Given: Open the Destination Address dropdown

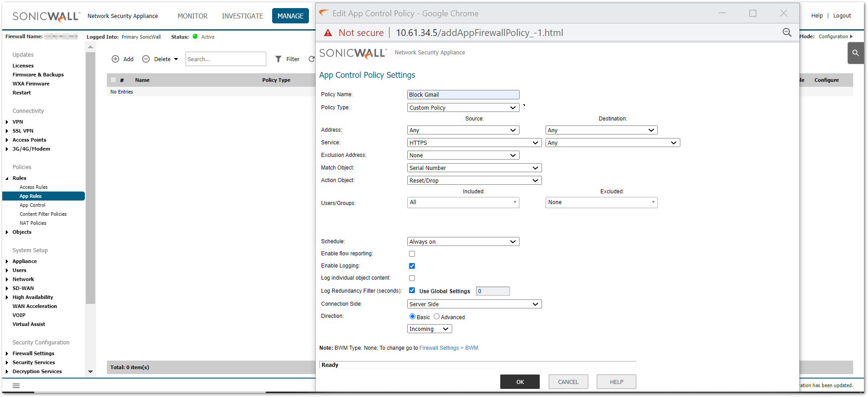Looking at the screenshot, I should 601,130.
